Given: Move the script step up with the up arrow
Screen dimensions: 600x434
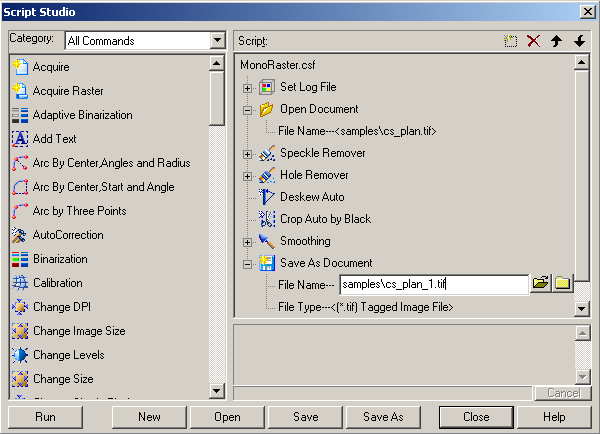Looking at the screenshot, I should pyautogui.click(x=556, y=41).
